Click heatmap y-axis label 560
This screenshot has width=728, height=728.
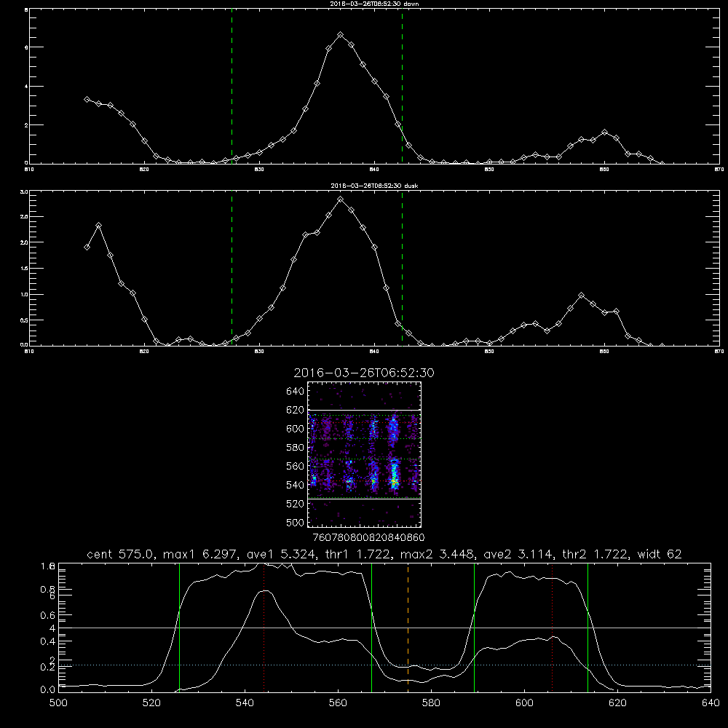coord(296,466)
